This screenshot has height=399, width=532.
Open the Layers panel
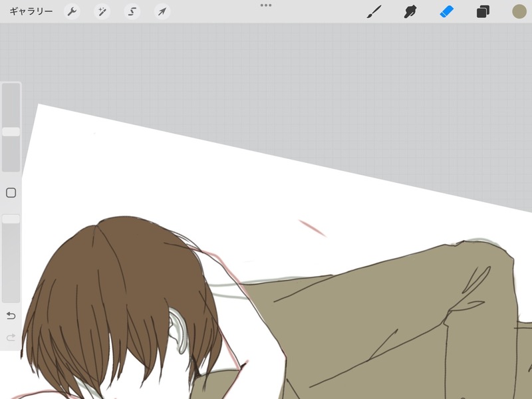pyautogui.click(x=483, y=12)
